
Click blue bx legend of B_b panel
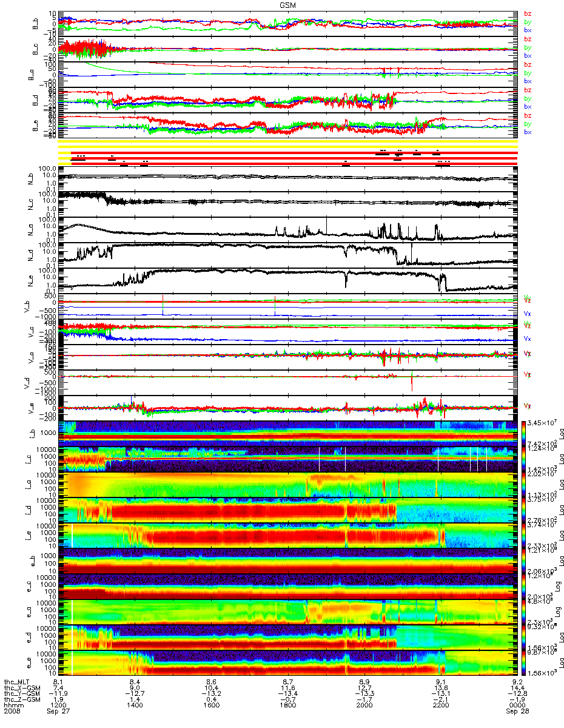[527, 30]
